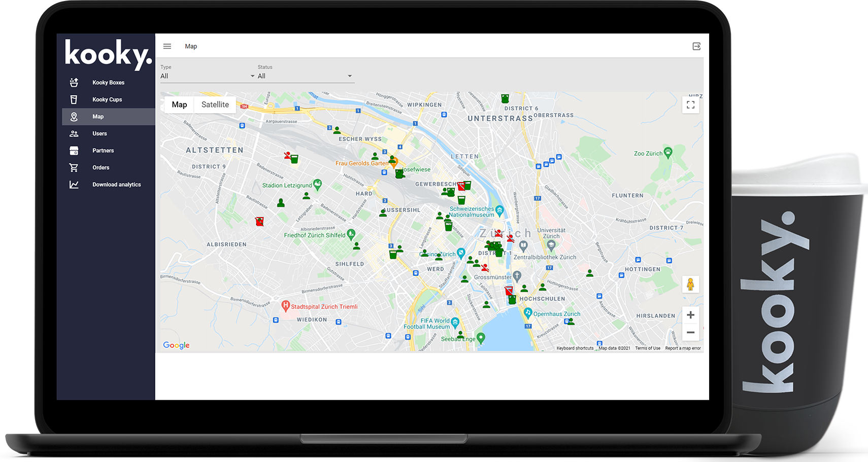Toggle fullscreen map view

click(x=690, y=105)
